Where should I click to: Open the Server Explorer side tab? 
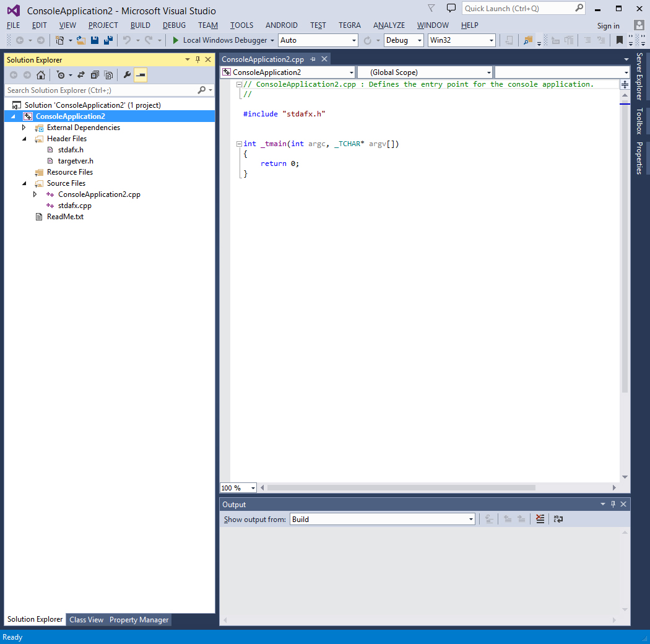tap(639, 76)
